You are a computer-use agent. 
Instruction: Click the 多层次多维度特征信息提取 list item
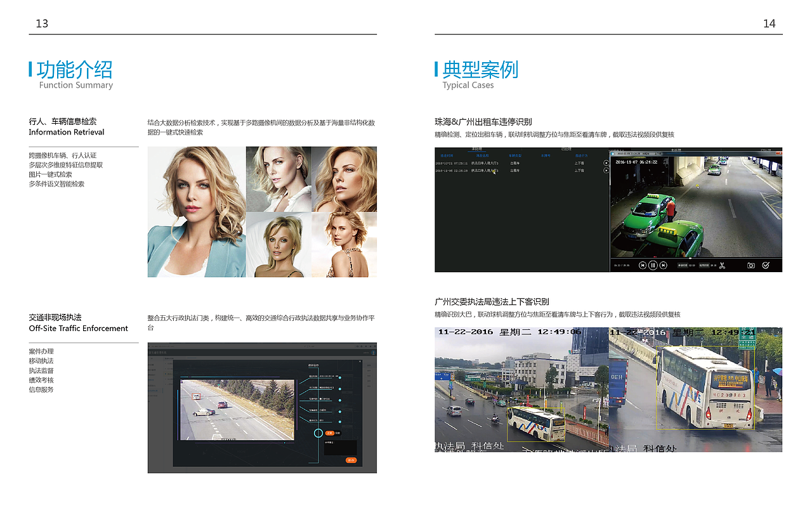[65, 165]
